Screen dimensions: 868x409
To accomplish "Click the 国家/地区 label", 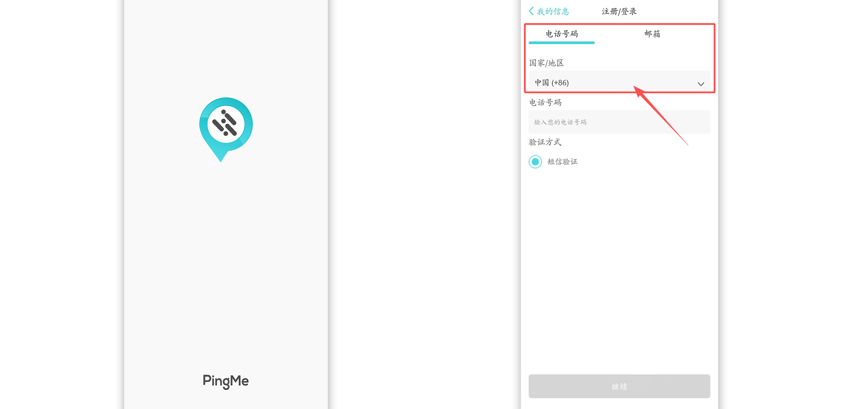I will pos(546,63).
